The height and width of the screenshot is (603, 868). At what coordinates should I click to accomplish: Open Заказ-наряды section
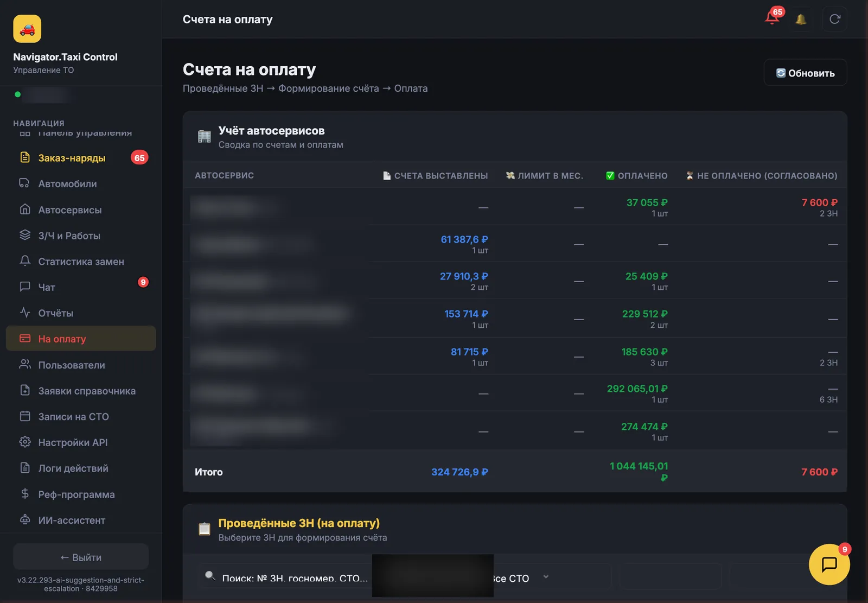coord(81,158)
